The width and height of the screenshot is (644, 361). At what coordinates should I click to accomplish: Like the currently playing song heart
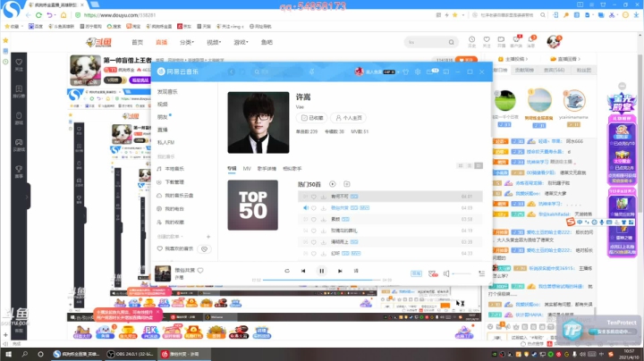click(x=200, y=271)
